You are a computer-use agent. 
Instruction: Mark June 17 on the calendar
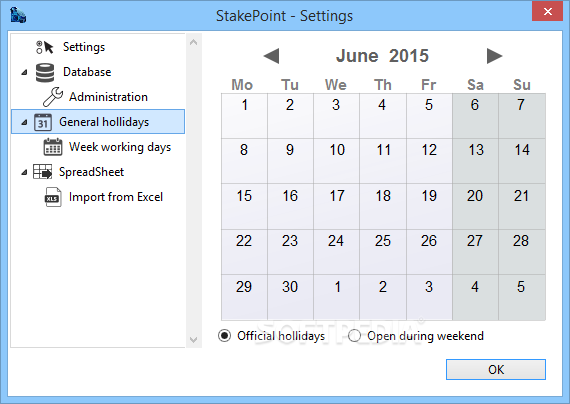point(337,206)
